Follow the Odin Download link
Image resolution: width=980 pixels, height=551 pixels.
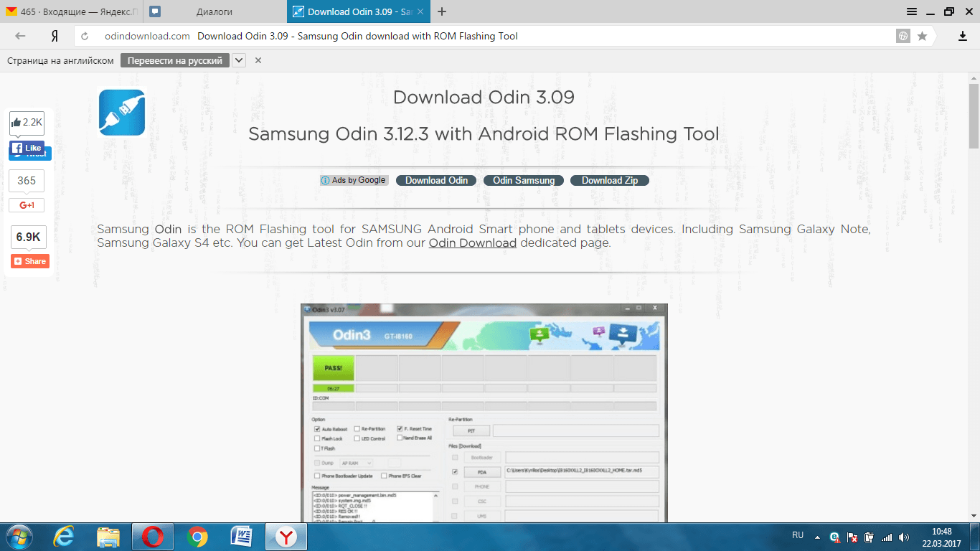tap(473, 243)
